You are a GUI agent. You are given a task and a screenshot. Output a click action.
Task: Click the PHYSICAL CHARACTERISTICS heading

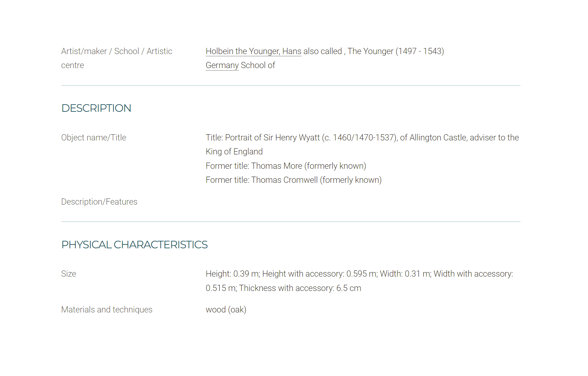click(x=135, y=245)
